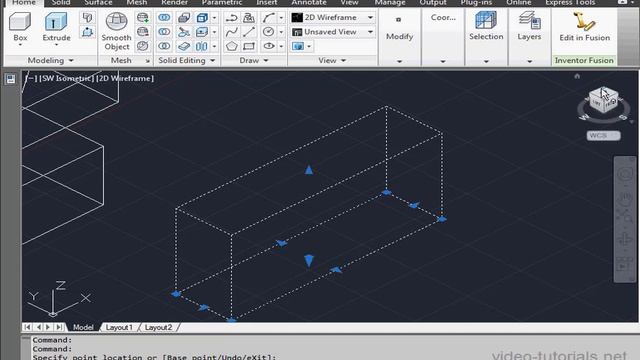Jump to first layout tab arrow

coord(27,327)
